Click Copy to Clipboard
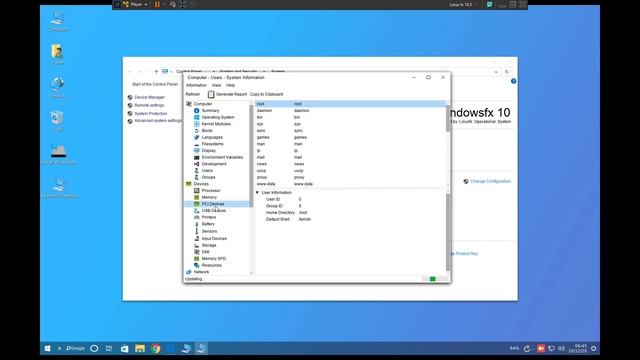 [x=267, y=94]
